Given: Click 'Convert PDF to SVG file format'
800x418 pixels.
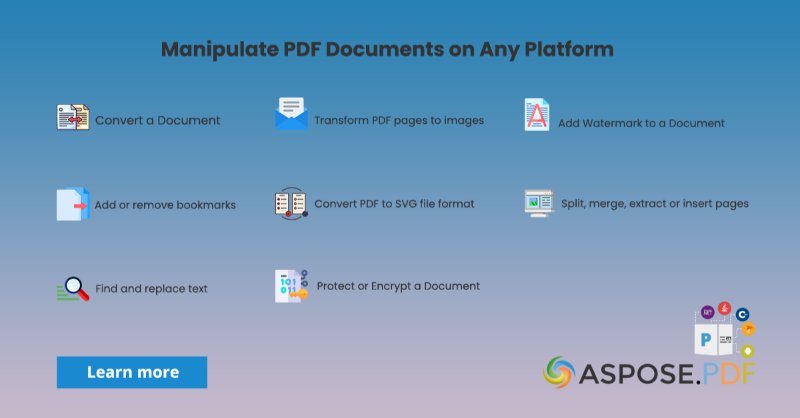Looking at the screenshot, I should coord(394,204).
